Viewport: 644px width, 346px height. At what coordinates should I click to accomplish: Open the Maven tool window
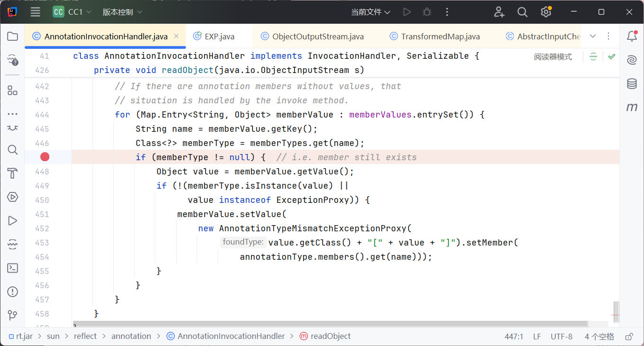click(632, 108)
